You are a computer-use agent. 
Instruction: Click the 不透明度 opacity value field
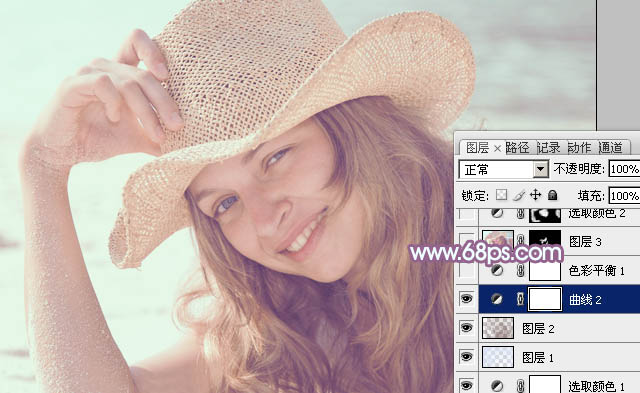(x=624, y=169)
